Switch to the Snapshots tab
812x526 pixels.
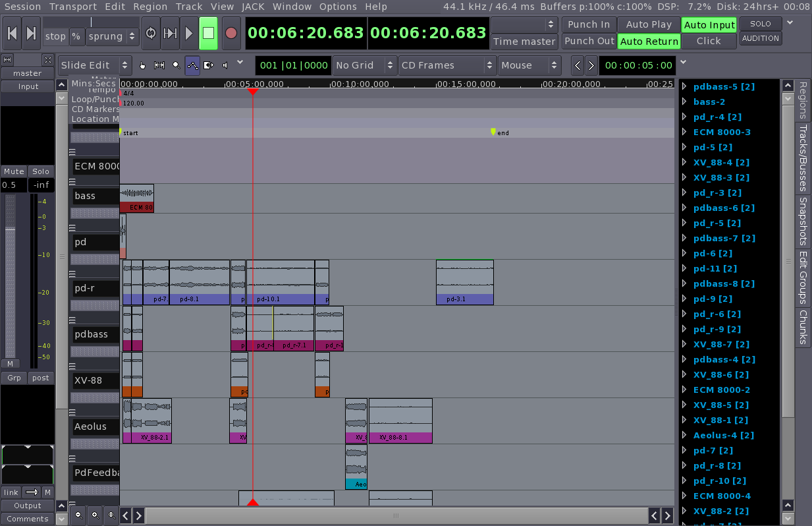click(803, 219)
